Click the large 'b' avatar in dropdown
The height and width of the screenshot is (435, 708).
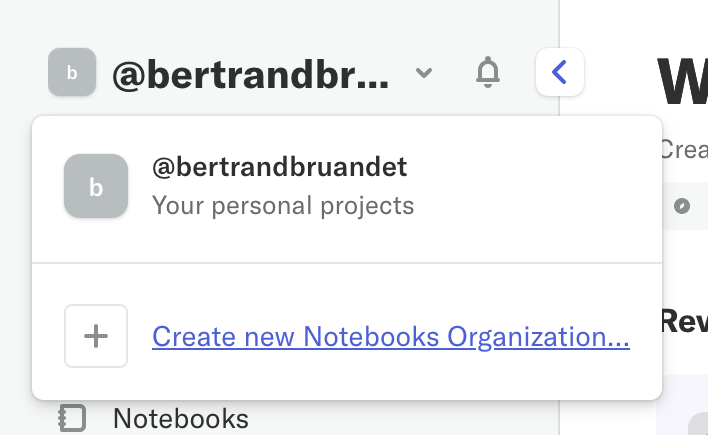point(96,186)
